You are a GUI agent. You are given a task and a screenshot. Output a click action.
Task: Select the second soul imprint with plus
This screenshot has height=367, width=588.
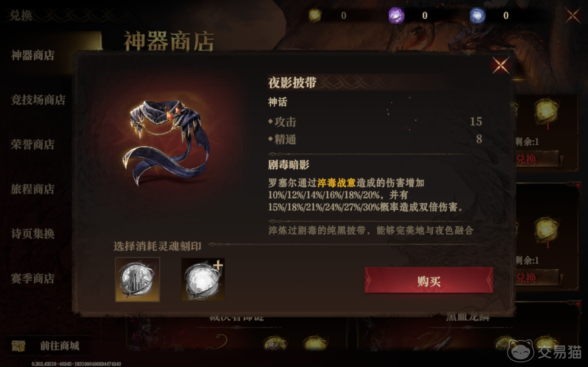203,280
